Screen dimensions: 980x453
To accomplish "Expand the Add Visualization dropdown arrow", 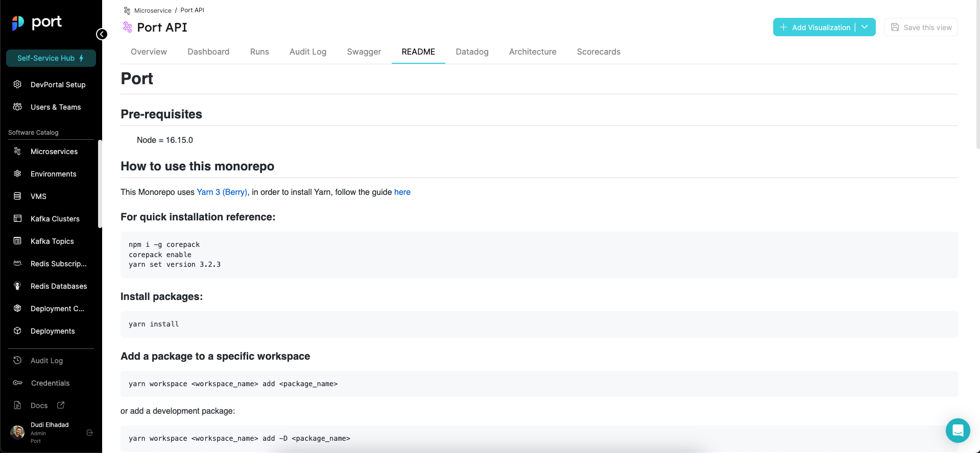I will pos(865,27).
